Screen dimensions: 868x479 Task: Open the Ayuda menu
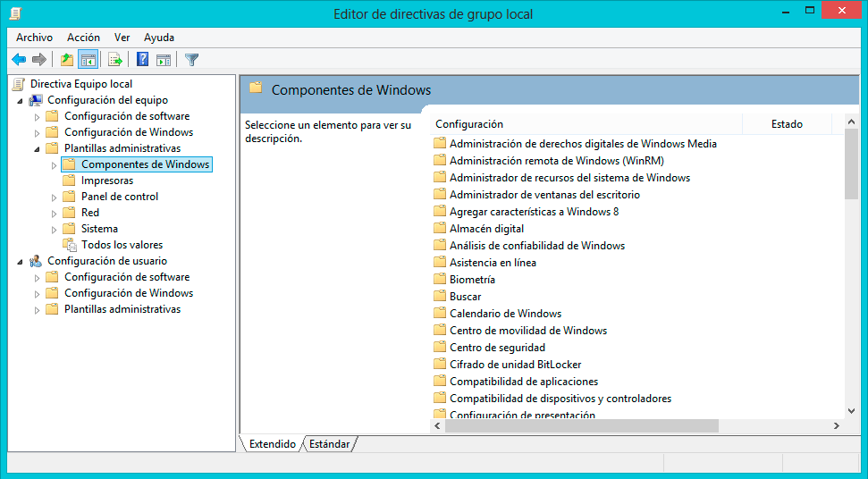[159, 38]
